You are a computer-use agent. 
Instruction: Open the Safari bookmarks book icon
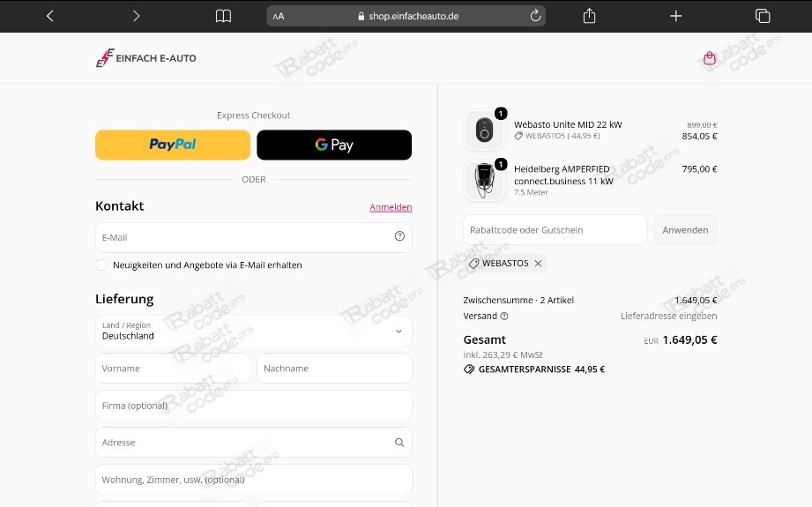[223, 16]
